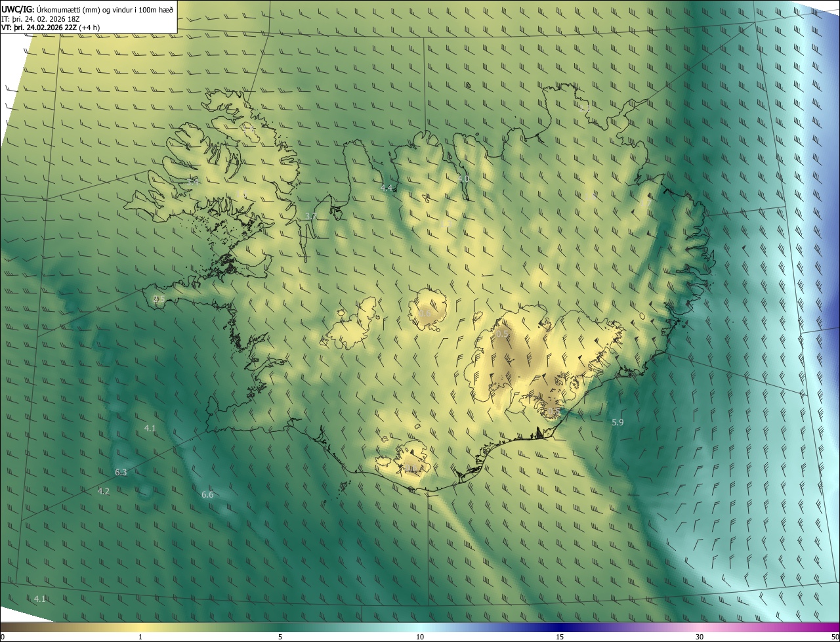Select the 'IT: þri. 24. 02. 2026 18Z' line
This screenshot has width=840, height=642.
[41, 19]
